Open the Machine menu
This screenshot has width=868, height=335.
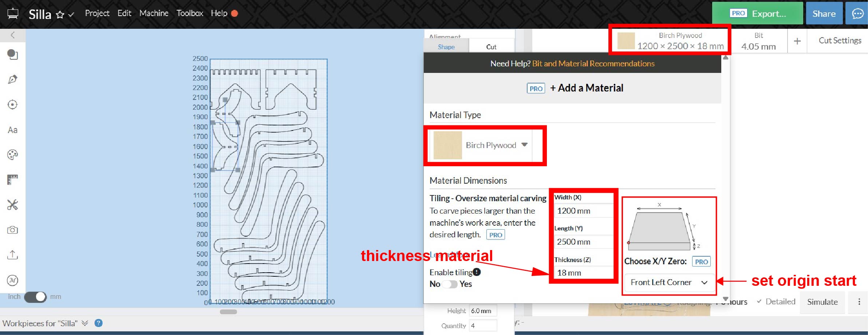point(154,13)
